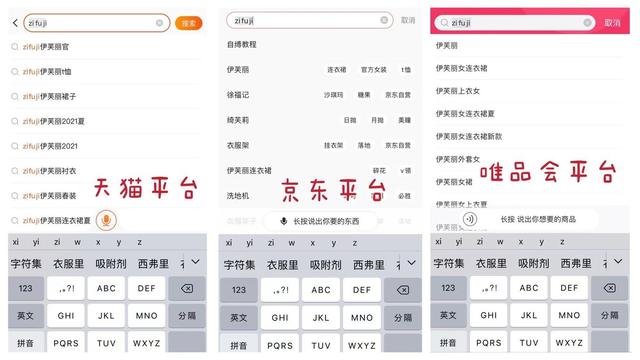Choose the Vipshop suggestion 伊芙丽上衣女

click(x=458, y=91)
